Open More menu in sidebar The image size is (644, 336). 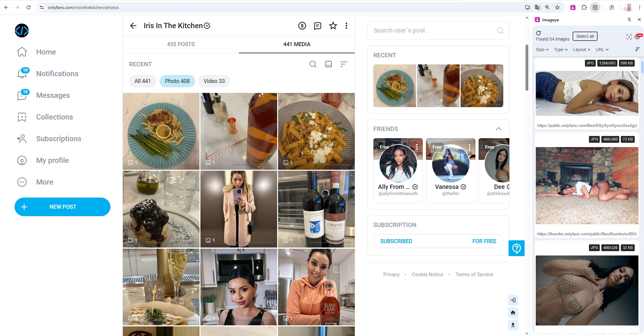22,182
